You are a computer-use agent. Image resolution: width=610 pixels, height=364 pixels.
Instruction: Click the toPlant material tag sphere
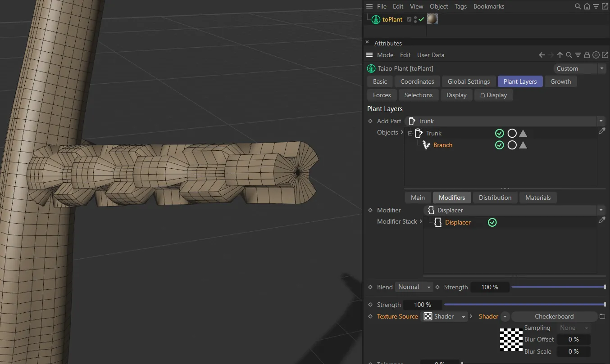432,19
